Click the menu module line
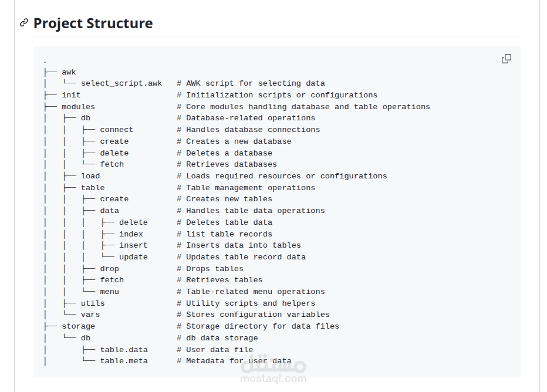Viewport: 547px width, 392px height. coord(109,291)
